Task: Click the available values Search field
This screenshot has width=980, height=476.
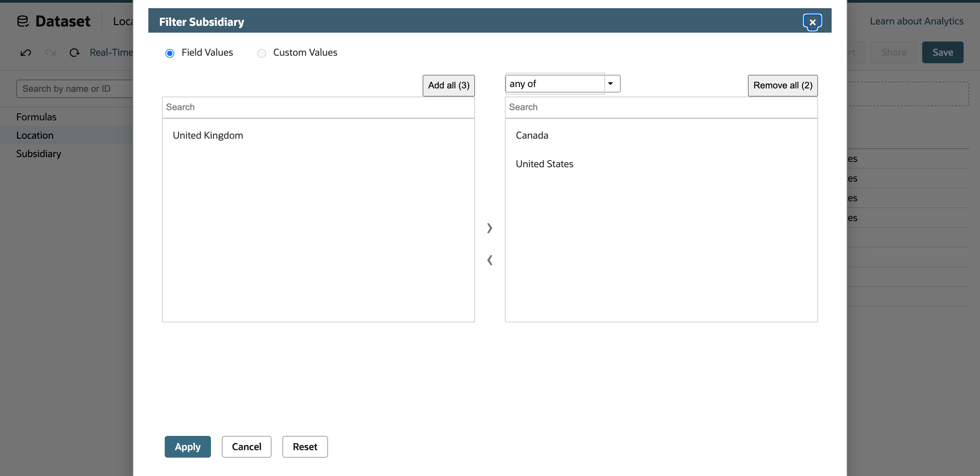Action: [x=318, y=107]
